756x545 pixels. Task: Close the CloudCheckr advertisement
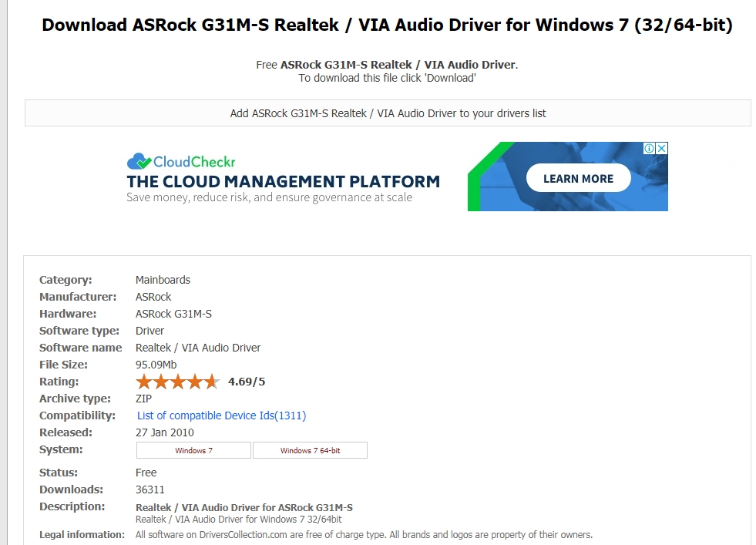coord(662,149)
